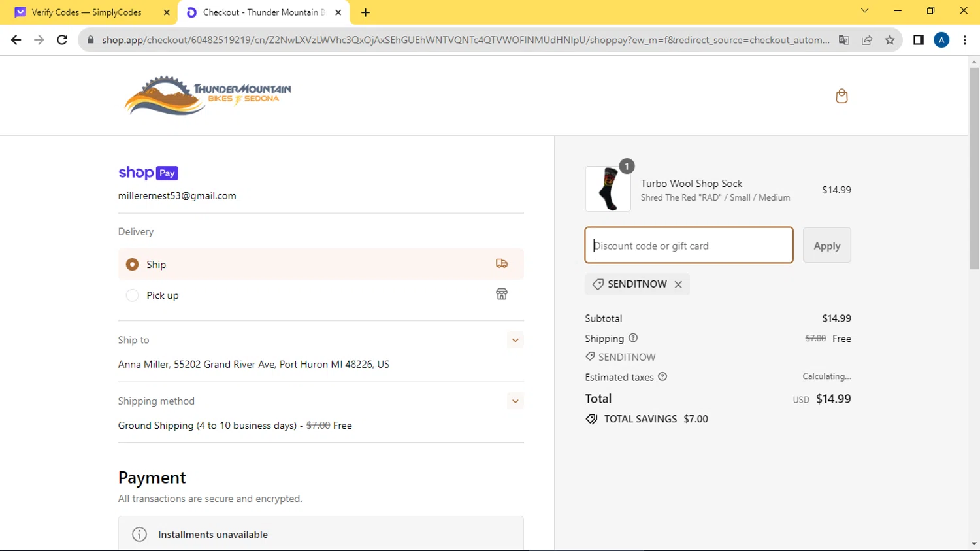Open the tab search chevron
Image resolution: width=980 pixels, height=551 pixels.
tap(864, 10)
